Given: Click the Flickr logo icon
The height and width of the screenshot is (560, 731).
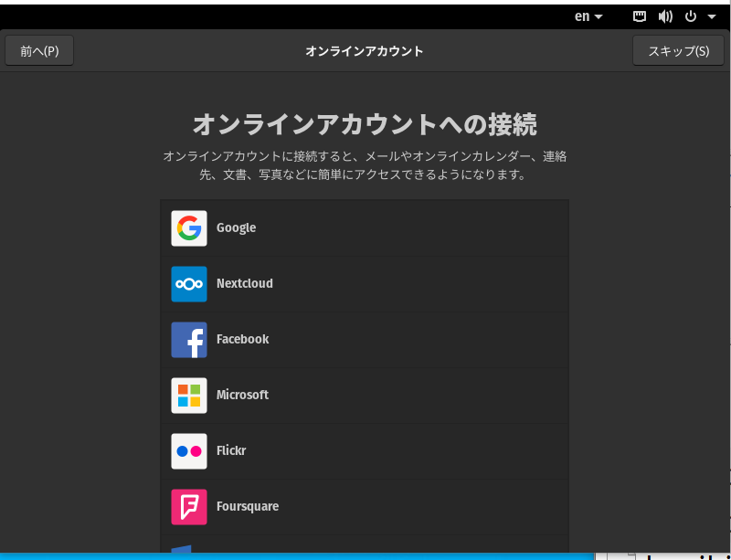Looking at the screenshot, I should pos(189,451).
